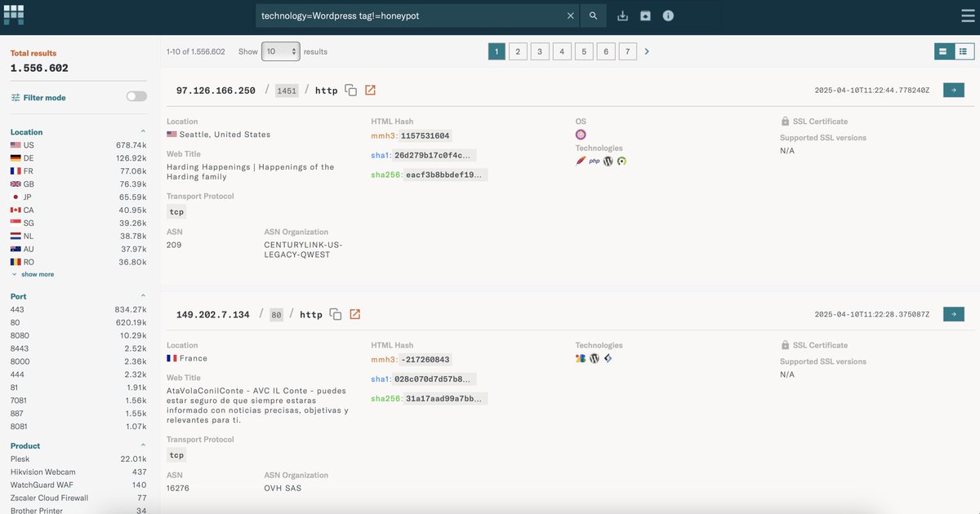The width and height of the screenshot is (980, 514).
Task: Go to results page 2
Action: click(518, 51)
